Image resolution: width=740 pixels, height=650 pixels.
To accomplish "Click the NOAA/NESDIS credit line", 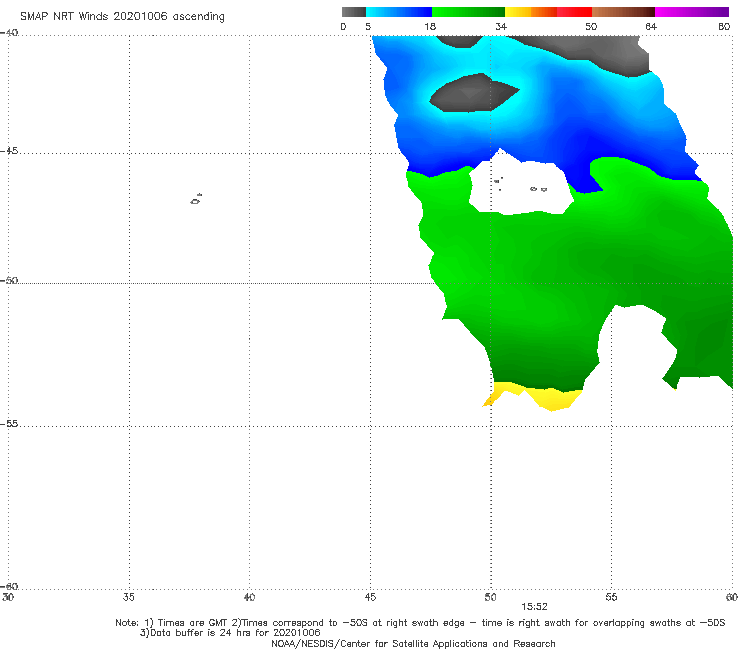I will (x=413, y=643).
